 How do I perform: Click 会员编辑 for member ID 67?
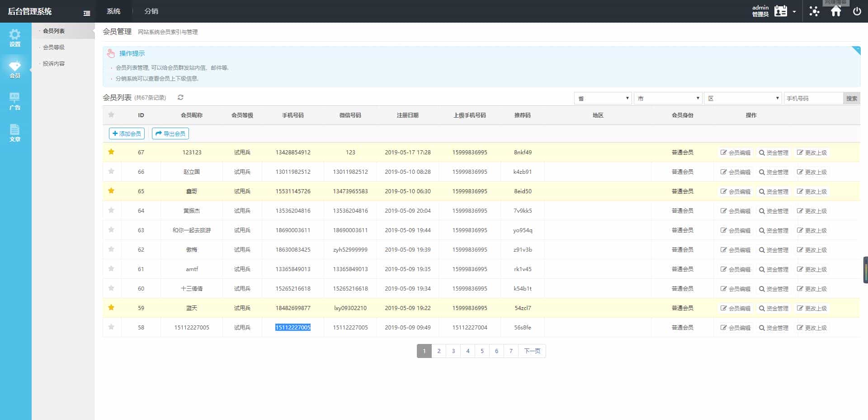pos(736,153)
